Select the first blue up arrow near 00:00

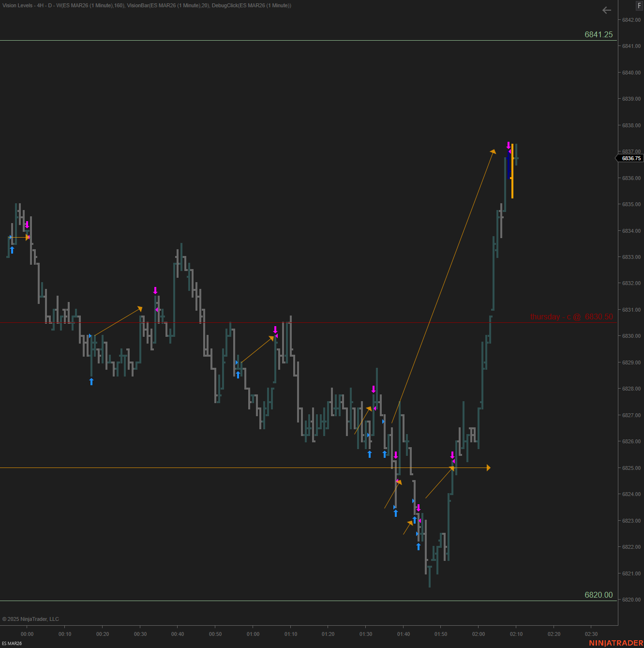(x=12, y=250)
